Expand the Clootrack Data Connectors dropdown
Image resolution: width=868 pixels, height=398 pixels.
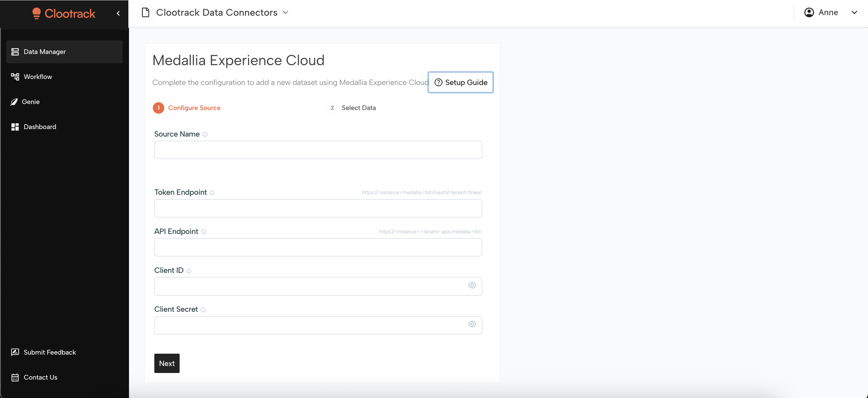point(285,12)
